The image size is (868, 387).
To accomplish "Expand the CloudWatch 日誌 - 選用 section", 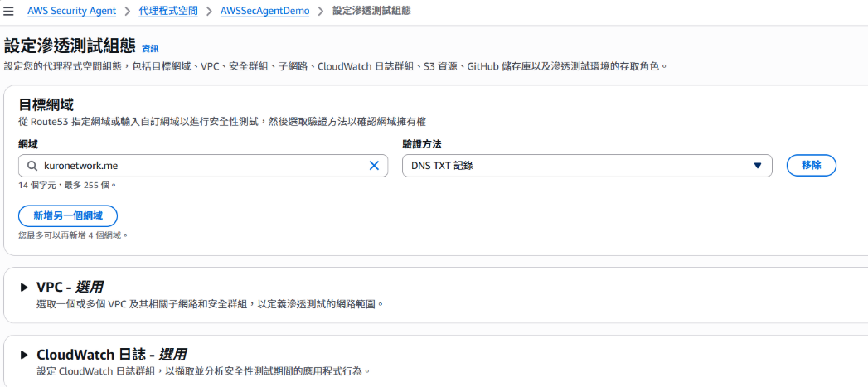I will click(24, 355).
